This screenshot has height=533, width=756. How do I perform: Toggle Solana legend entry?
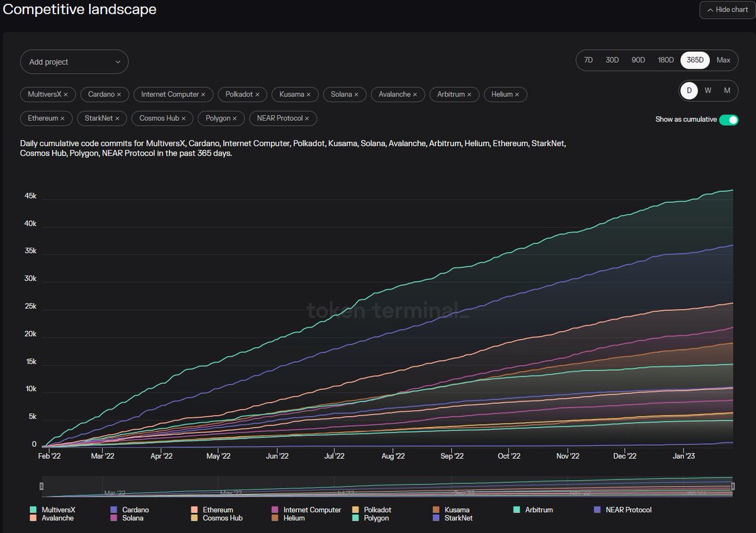click(x=127, y=518)
